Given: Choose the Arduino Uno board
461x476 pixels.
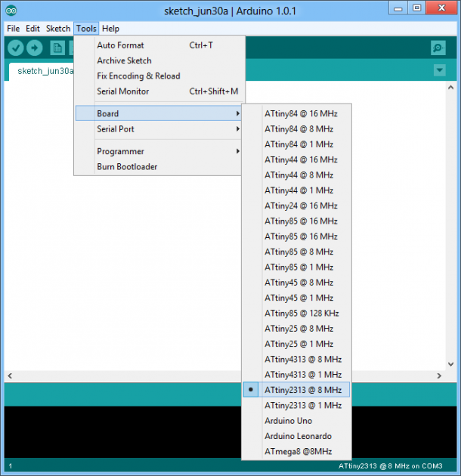Looking at the screenshot, I should click(288, 421).
